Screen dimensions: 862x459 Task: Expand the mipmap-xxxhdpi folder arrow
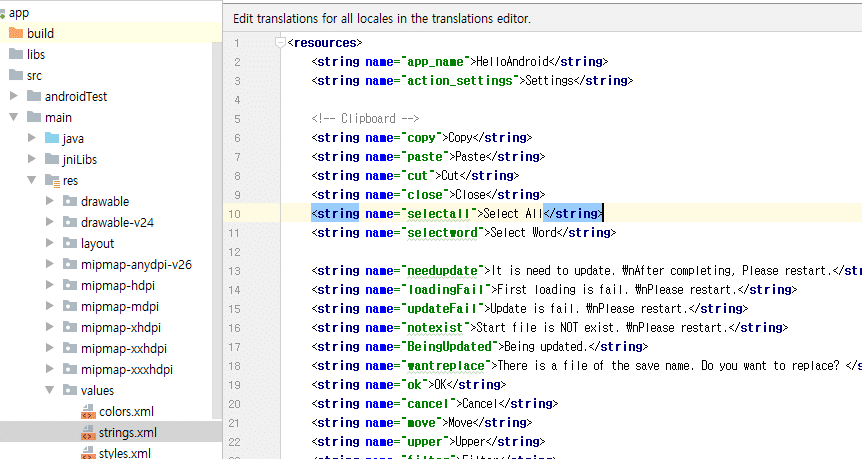[50, 368]
